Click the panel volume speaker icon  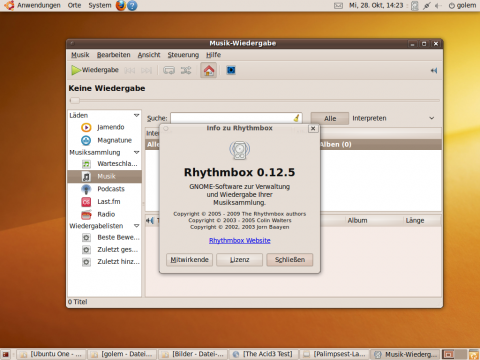tap(438, 6)
